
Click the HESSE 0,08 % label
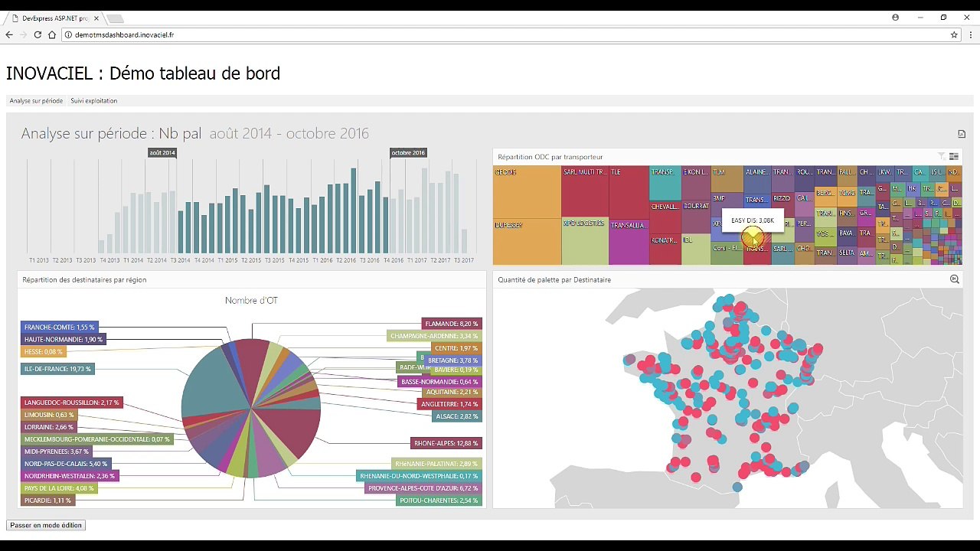click(44, 352)
